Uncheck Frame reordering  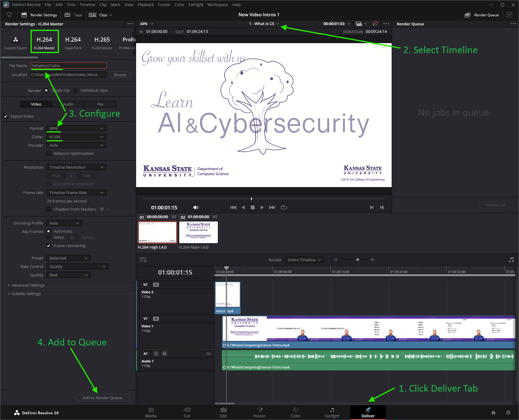point(48,246)
